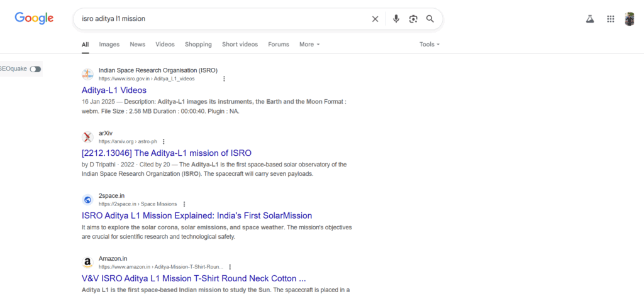The image size is (644, 294).
Task: Open three-dot menu for ISRO result
Action: [224, 79]
